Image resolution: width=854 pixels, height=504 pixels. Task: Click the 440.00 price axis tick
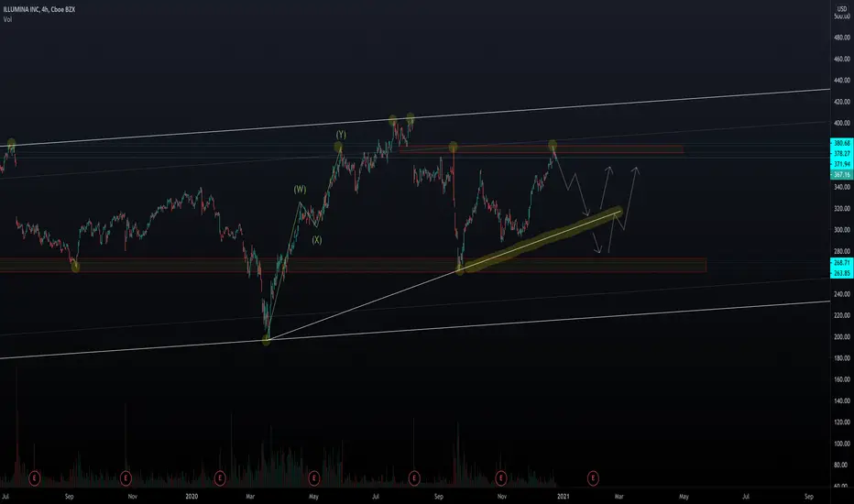(x=842, y=80)
